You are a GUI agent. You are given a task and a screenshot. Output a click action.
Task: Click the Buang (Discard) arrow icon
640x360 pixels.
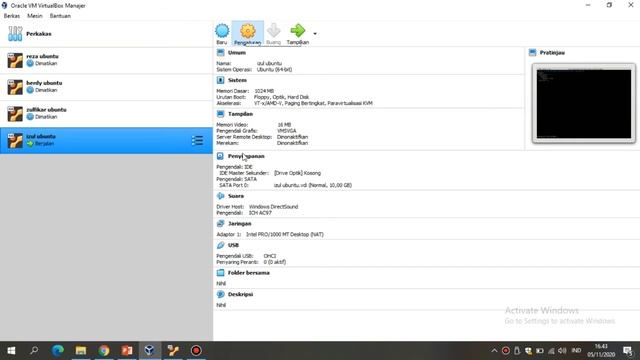click(273, 31)
